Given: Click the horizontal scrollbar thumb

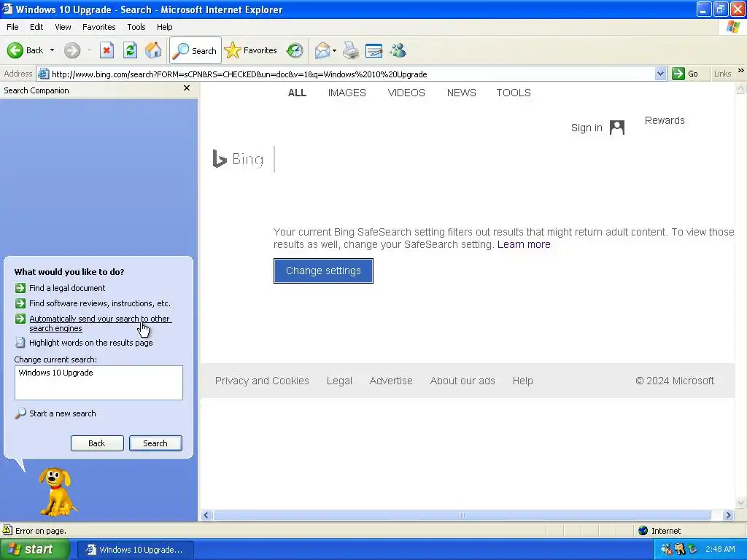Looking at the screenshot, I should pyautogui.click(x=462, y=516).
